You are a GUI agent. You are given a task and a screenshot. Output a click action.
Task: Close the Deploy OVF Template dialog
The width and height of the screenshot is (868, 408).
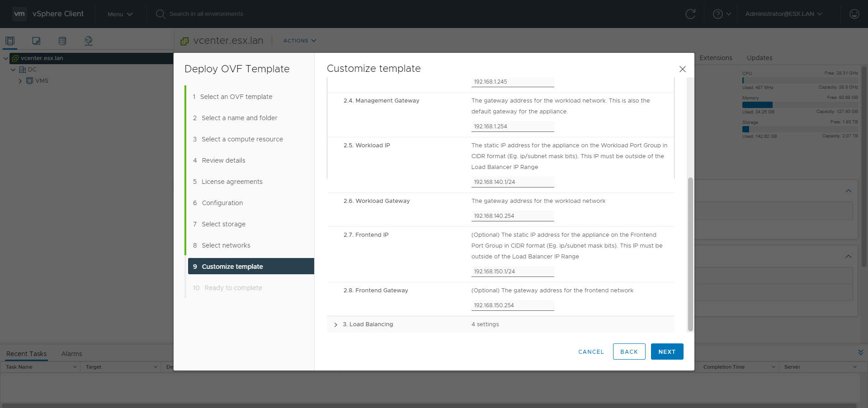point(682,69)
